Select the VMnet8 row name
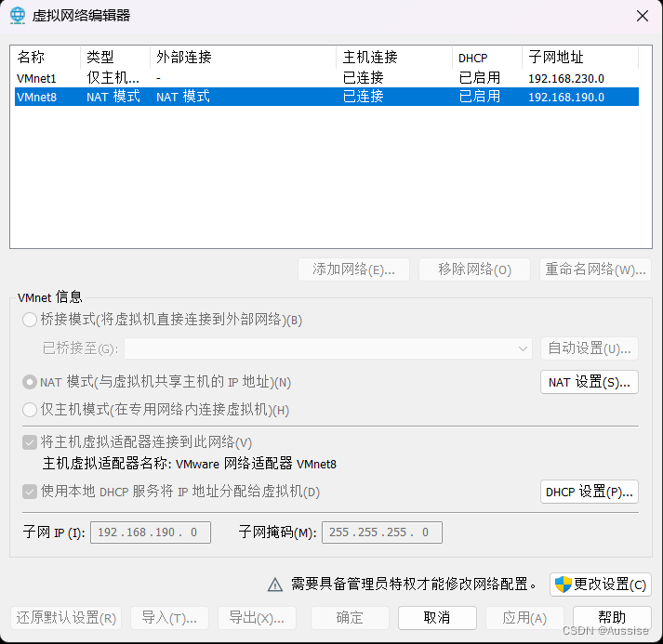The width and height of the screenshot is (663, 644). (x=36, y=98)
